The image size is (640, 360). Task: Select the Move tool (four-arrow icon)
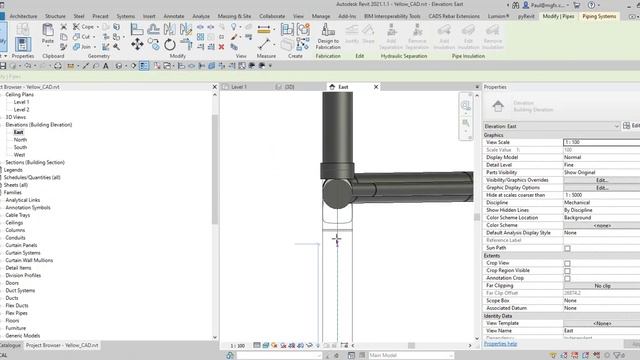tap(137, 44)
